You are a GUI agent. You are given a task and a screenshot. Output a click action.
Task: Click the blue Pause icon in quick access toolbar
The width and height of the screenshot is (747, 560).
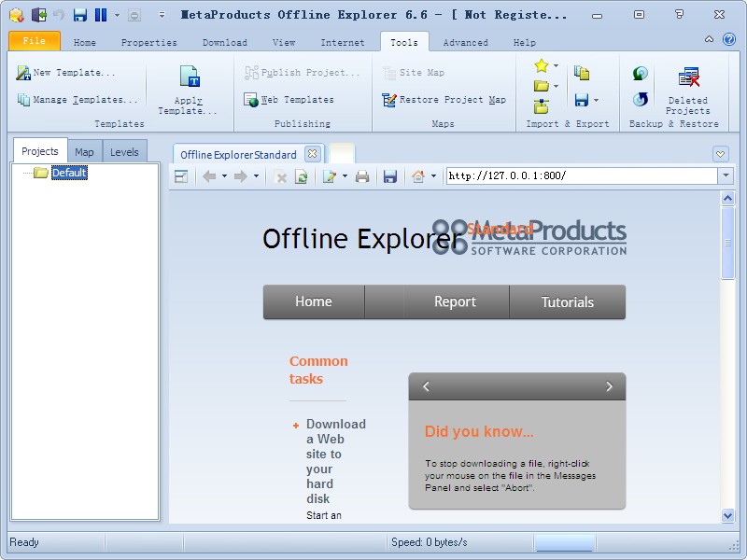coord(101,15)
